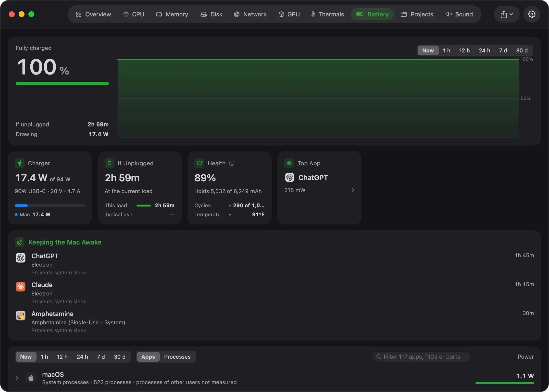The width and height of the screenshot is (549, 392).
Task: Click the Top App grid icon
Action: (x=289, y=163)
